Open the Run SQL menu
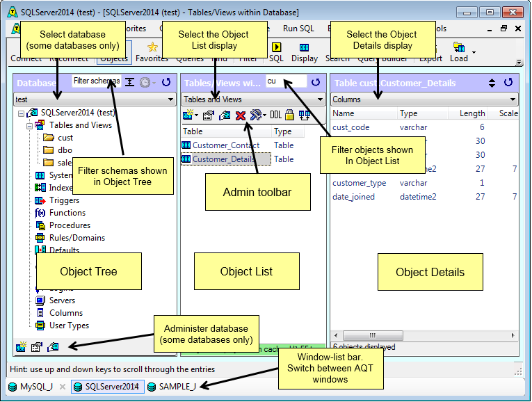The image size is (532, 402). (x=298, y=29)
